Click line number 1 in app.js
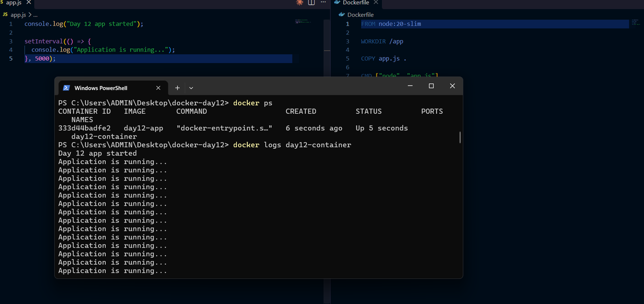This screenshot has height=304, width=644. tap(10, 24)
